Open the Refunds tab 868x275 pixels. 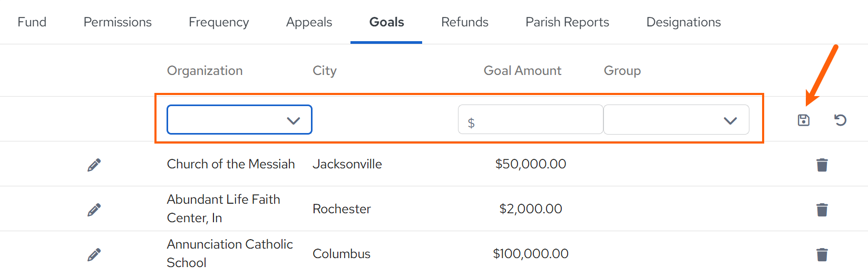coord(465,22)
